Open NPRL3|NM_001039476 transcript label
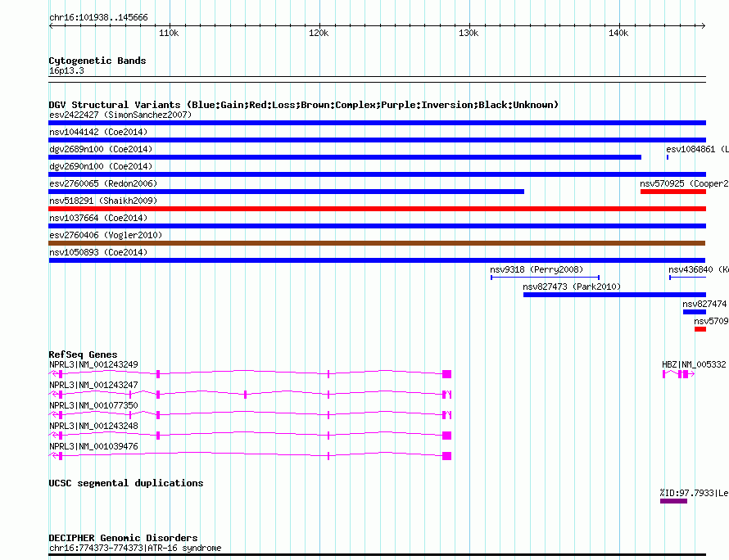The image size is (729, 560). click(x=93, y=446)
